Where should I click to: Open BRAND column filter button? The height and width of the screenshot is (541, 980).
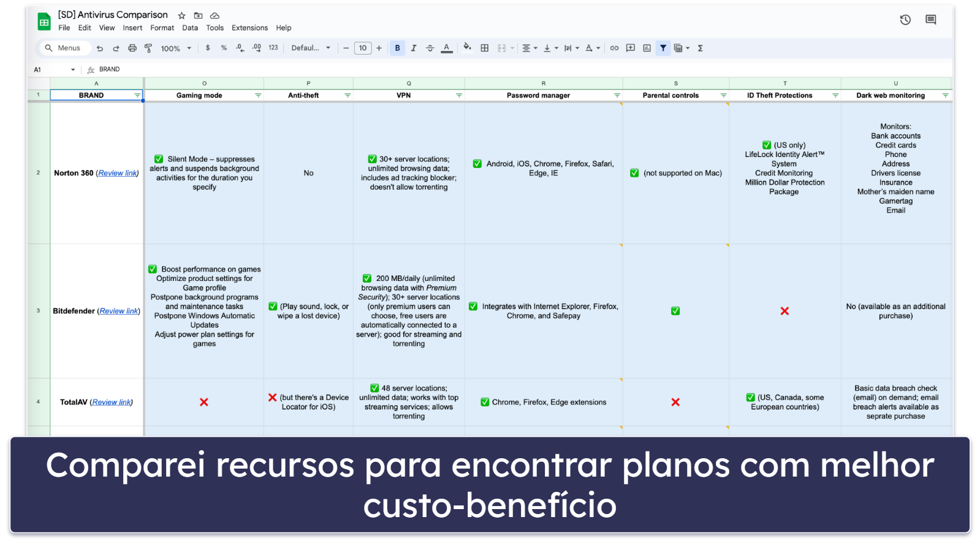pyautogui.click(x=137, y=96)
